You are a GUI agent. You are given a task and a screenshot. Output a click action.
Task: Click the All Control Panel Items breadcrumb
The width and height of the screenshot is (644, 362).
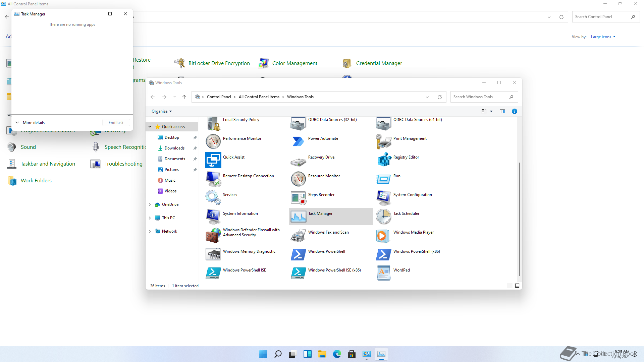pyautogui.click(x=259, y=97)
